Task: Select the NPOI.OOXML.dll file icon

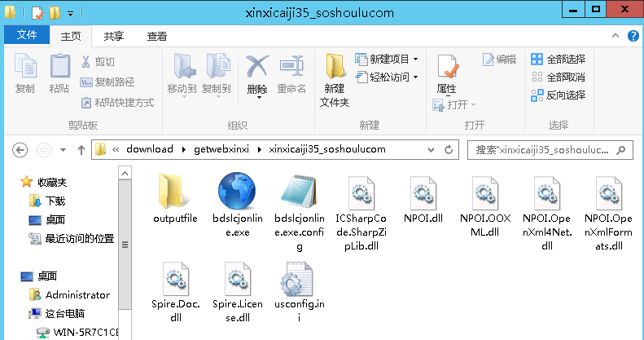Action: click(x=485, y=192)
